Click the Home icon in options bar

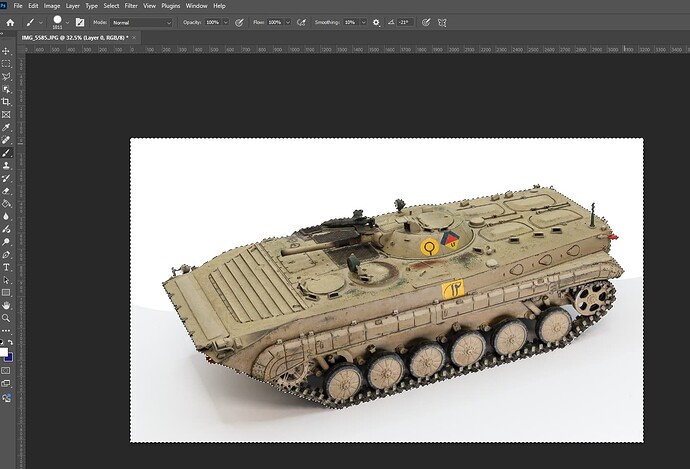[9, 21]
